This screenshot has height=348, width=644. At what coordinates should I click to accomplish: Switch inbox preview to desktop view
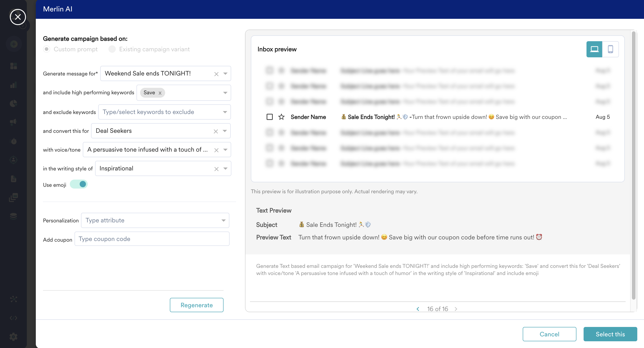(594, 49)
